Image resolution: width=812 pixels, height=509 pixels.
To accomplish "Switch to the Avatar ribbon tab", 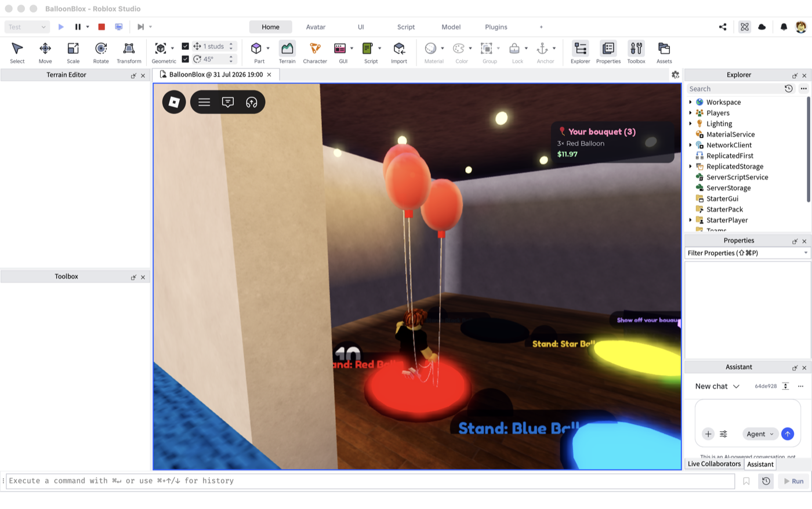I will pyautogui.click(x=316, y=27).
